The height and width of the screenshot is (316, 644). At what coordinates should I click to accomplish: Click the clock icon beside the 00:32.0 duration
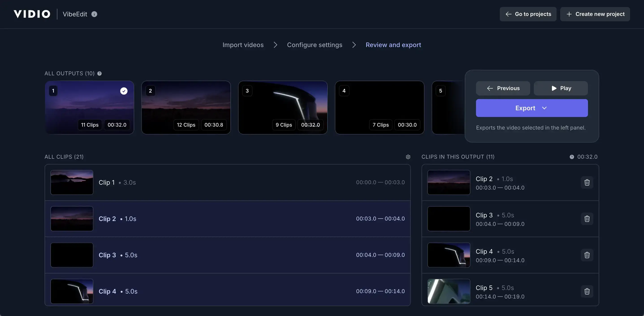coord(572,157)
